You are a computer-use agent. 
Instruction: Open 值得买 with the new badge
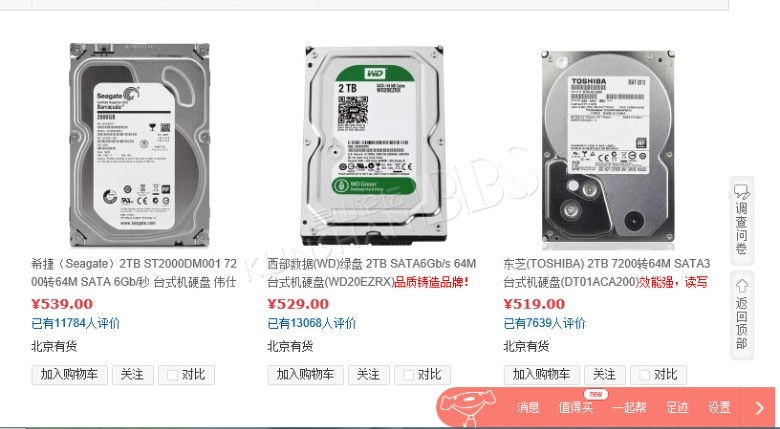coord(576,408)
